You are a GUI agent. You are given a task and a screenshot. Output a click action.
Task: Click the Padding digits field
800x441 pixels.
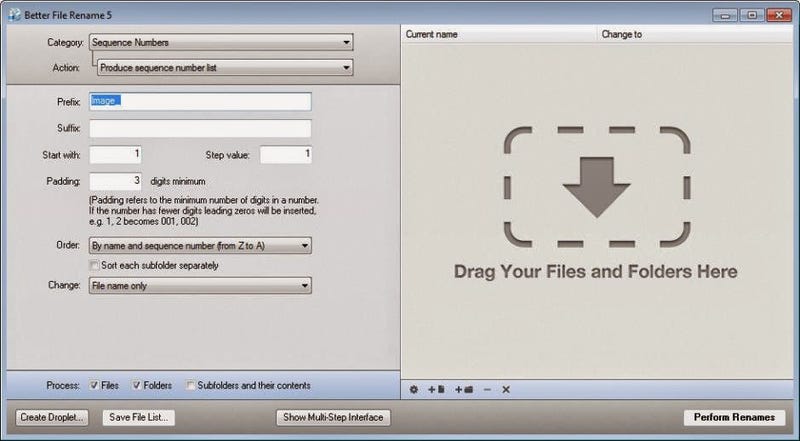point(115,181)
